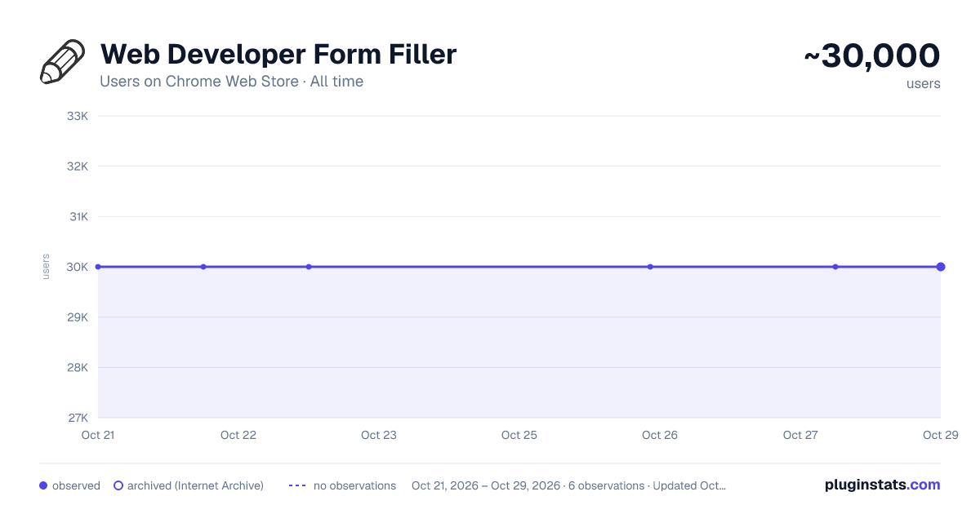The image size is (980, 514).
Task: Click the 'Oct 25' x-axis label
Action: [x=519, y=435]
